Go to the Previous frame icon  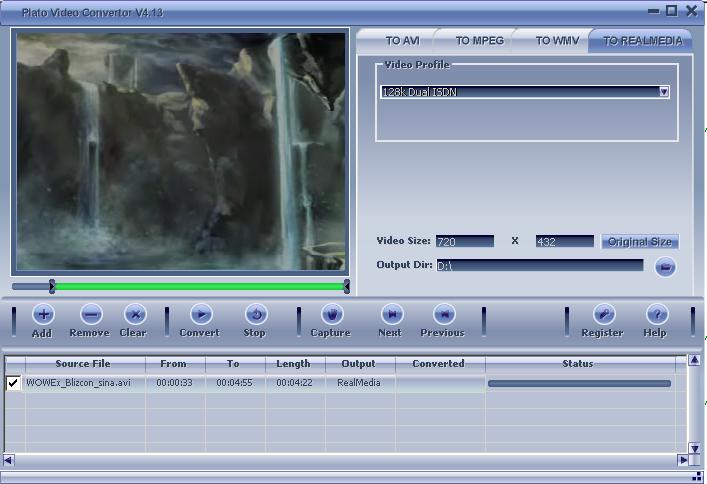pyautogui.click(x=444, y=314)
